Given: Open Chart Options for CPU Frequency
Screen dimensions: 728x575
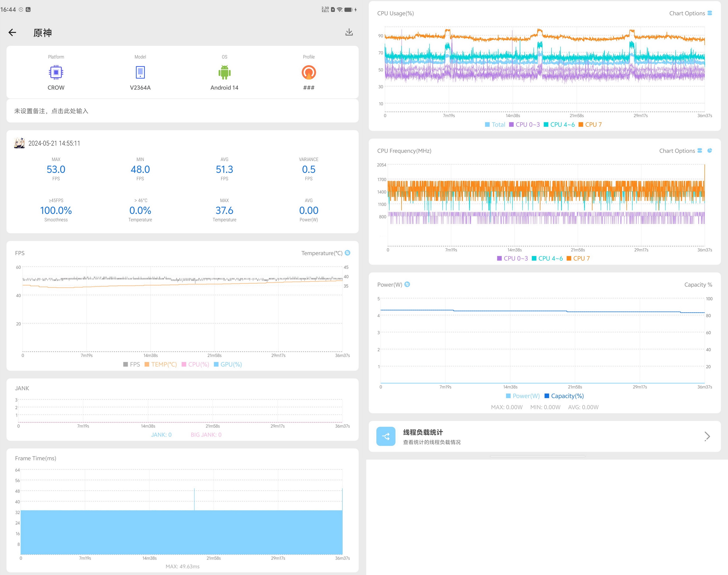Looking at the screenshot, I should (x=681, y=151).
